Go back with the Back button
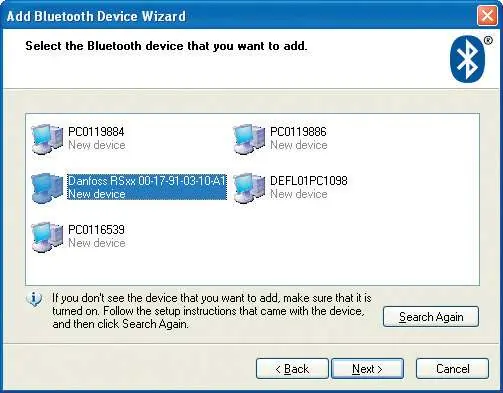503x393 pixels. 292,368
